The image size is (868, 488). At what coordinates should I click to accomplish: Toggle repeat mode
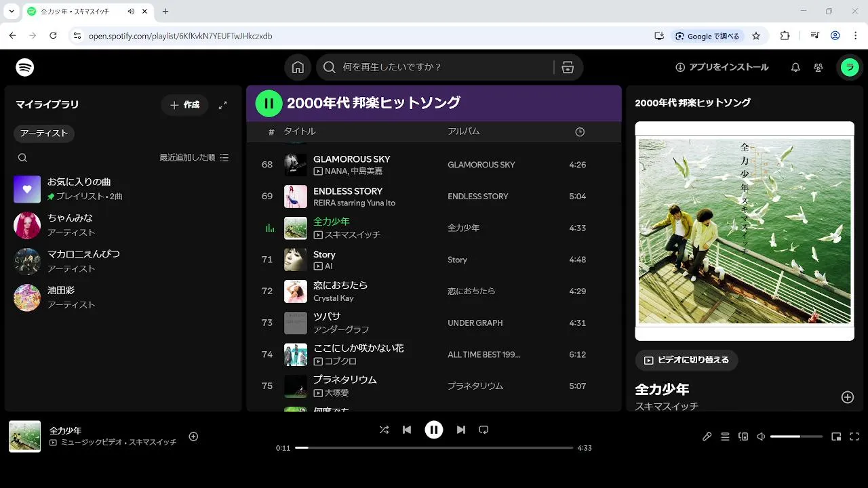pyautogui.click(x=484, y=430)
